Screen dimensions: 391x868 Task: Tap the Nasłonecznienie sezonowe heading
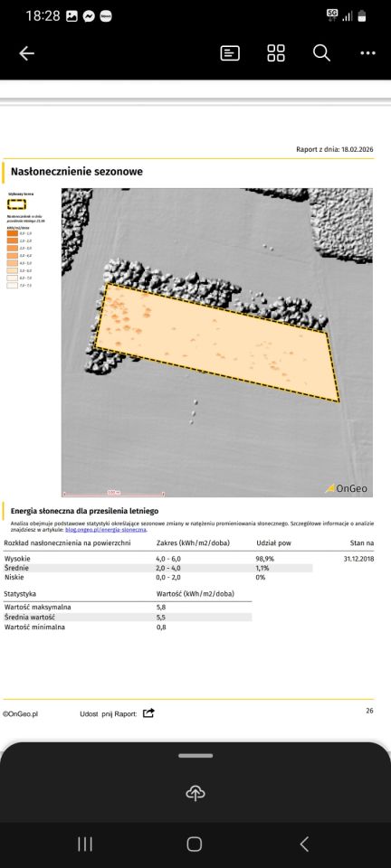[77, 172]
